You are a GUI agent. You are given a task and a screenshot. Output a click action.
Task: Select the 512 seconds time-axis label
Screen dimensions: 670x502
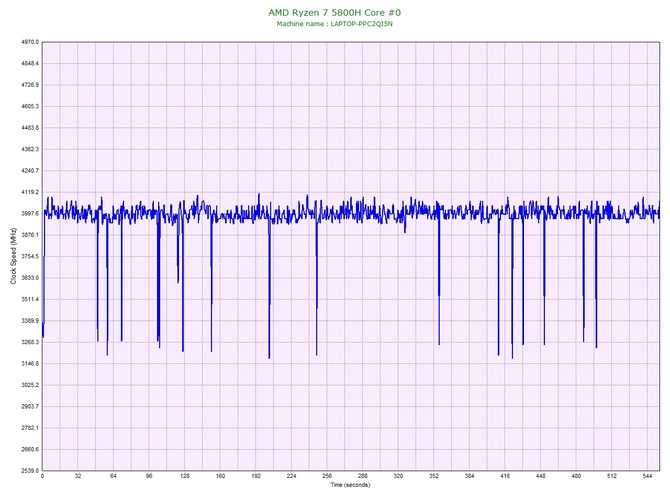(612, 476)
